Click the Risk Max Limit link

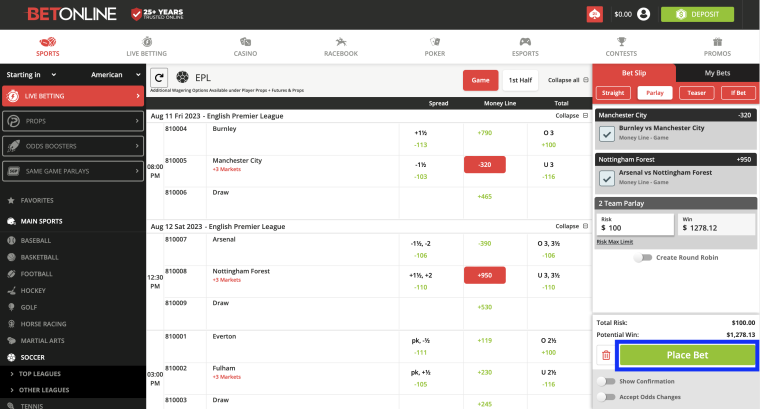(615, 242)
